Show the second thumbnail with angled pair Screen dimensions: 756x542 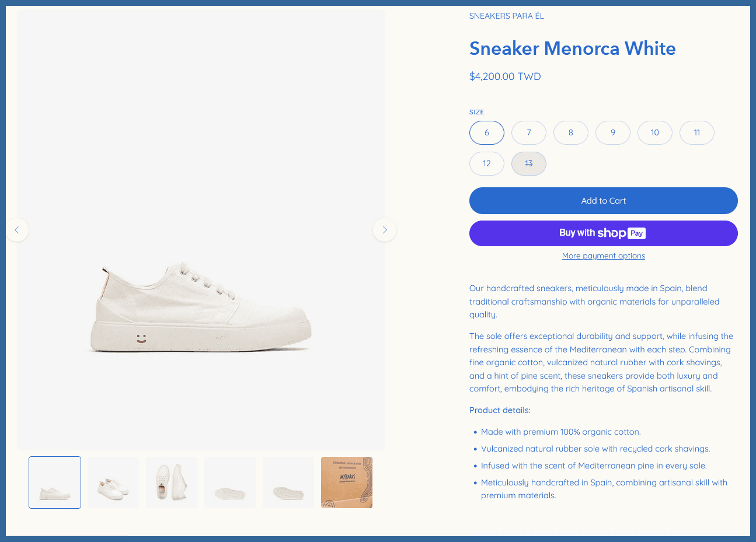point(113,482)
